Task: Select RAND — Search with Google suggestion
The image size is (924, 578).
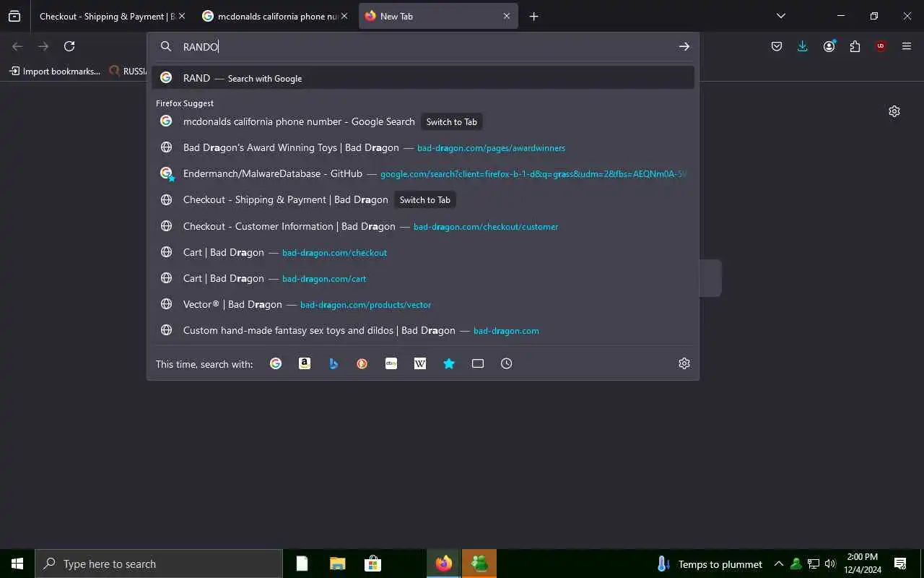Action: 423,78
